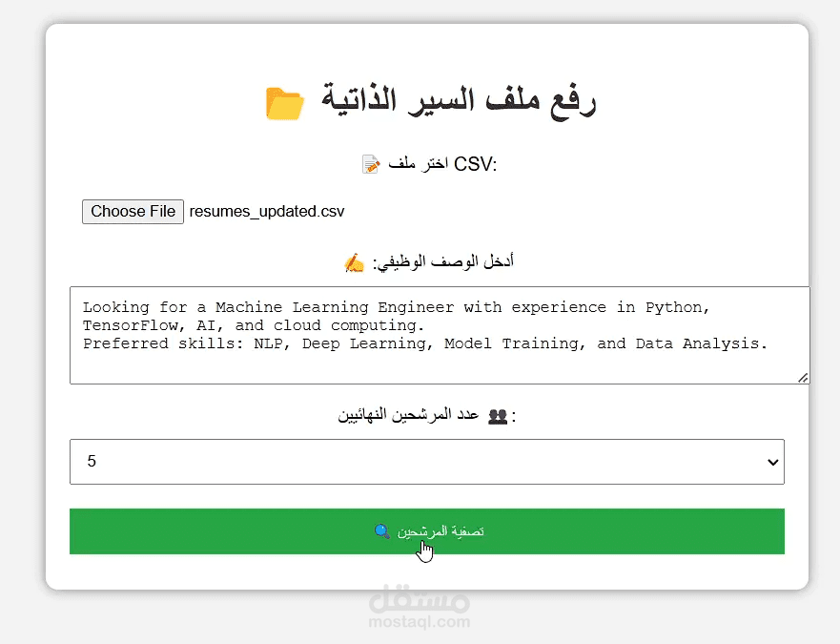The height and width of the screenshot is (644, 840).
Task: Select the folder emoji after the heading text
Action: (285, 102)
